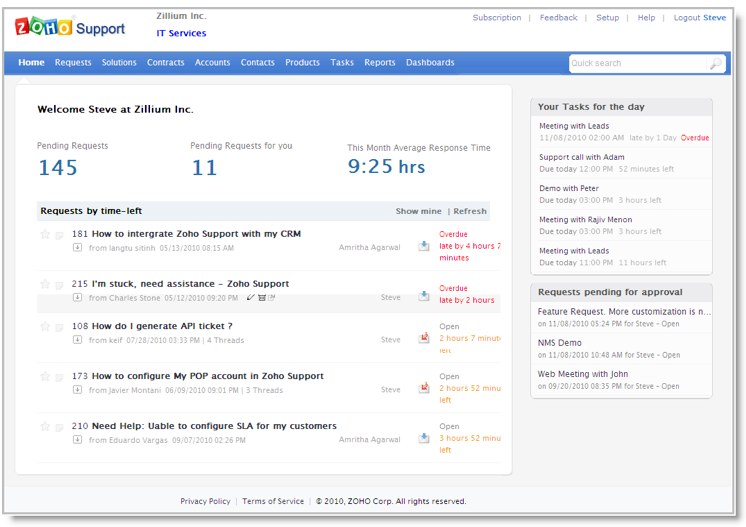
Task: Open the Dashboards tab
Action: 430,62
